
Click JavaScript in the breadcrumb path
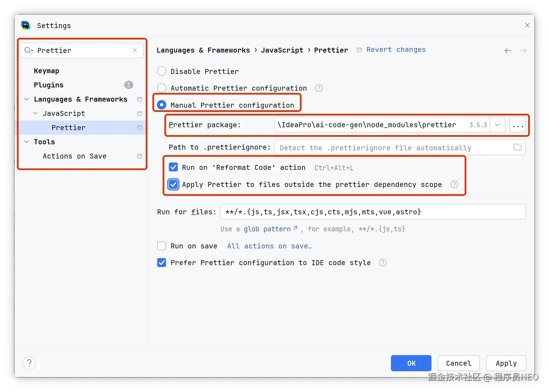coord(282,50)
